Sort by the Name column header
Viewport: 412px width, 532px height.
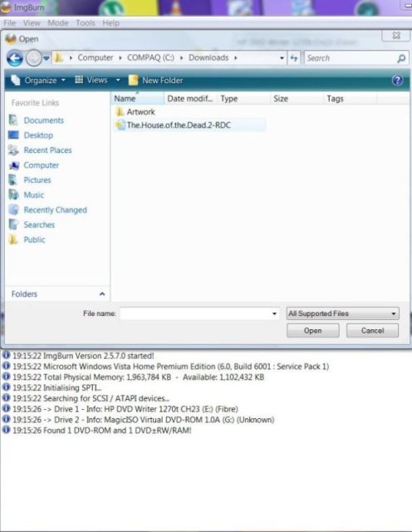[137, 99]
